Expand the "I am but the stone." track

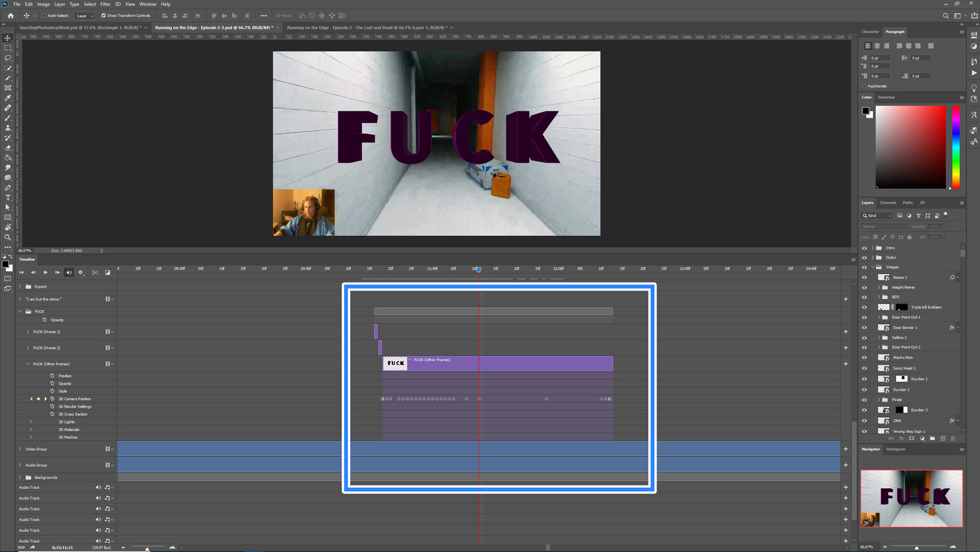[20, 299]
